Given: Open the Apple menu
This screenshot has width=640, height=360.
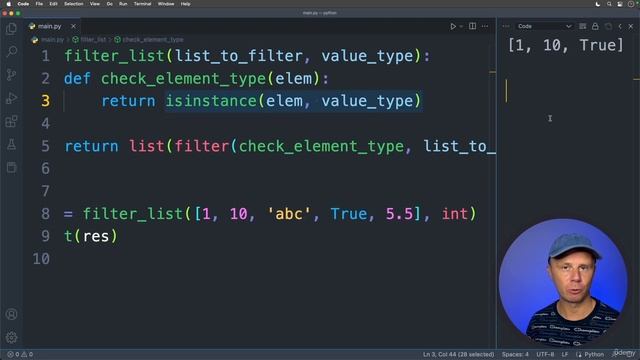Looking at the screenshot, I should click(x=9, y=4).
